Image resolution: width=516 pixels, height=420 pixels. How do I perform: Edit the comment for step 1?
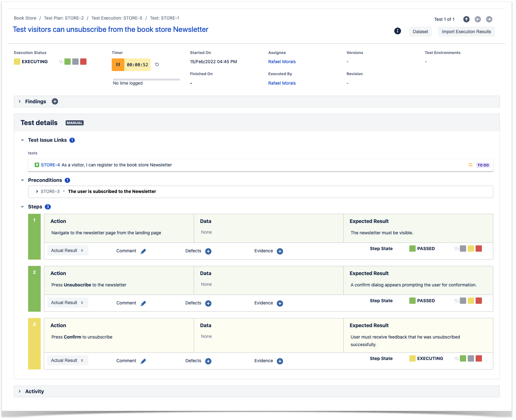143,251
